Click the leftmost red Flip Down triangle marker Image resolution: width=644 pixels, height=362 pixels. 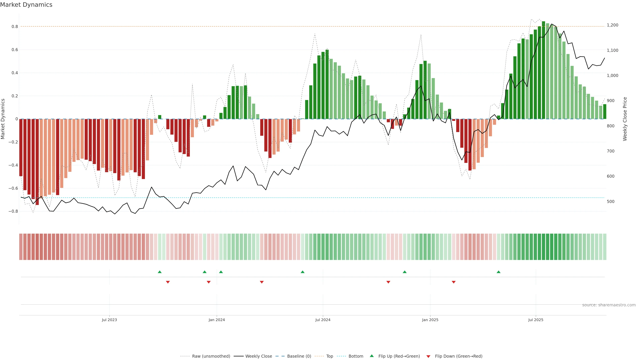click(x=168, y=282)
